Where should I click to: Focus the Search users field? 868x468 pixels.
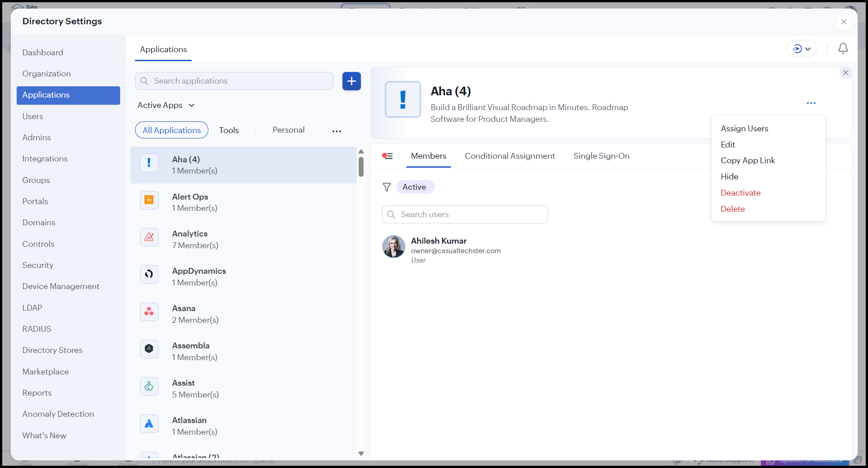465,214
